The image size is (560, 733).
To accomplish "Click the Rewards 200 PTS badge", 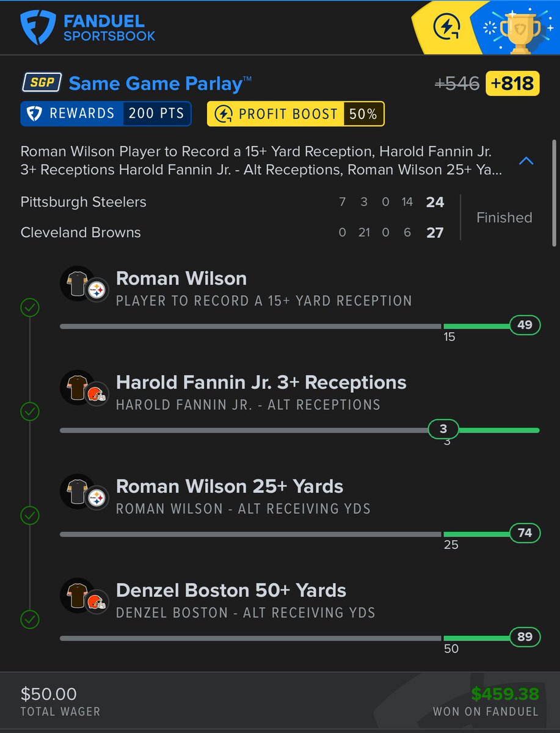I will (x=106, y=114).
